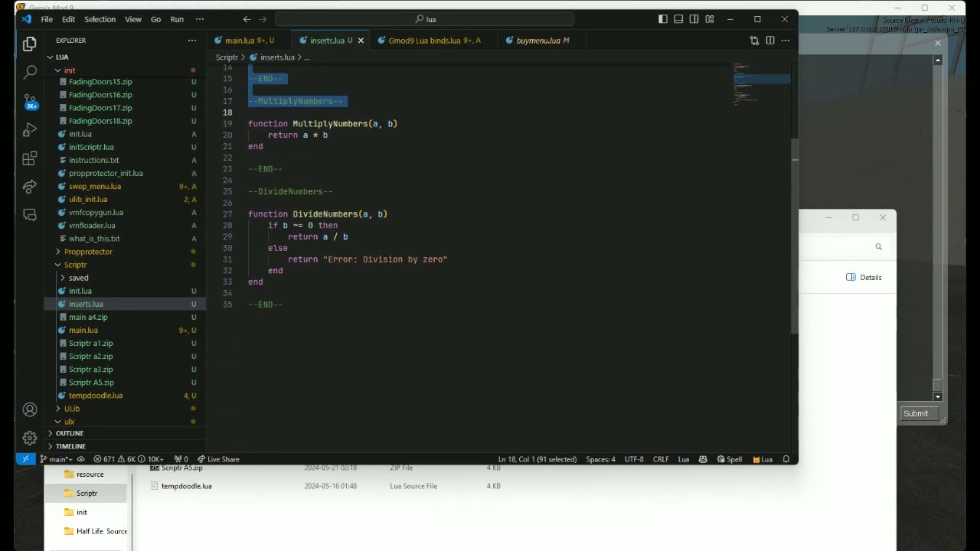
Task: Open the File menu
Action: (x=47, y=19)
